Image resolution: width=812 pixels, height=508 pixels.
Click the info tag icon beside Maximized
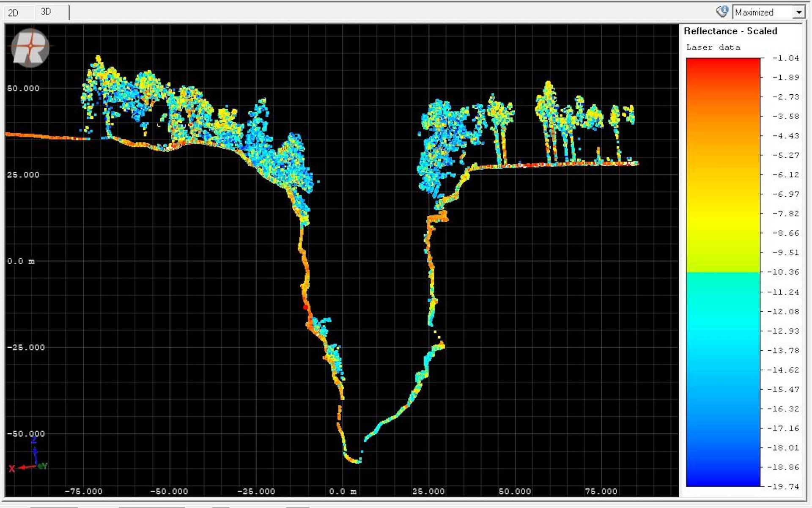722,11
